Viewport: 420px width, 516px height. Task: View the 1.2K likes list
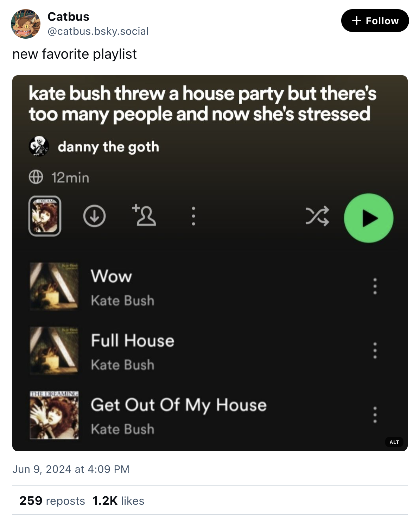click(x=118, y=501)
